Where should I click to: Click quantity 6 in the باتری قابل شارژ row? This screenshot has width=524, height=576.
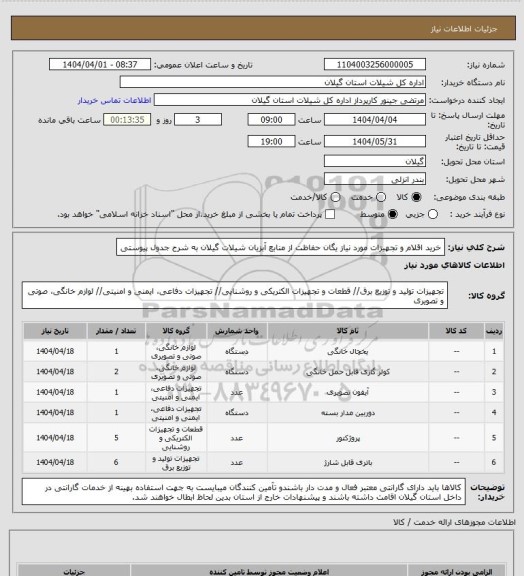(116, 462)
